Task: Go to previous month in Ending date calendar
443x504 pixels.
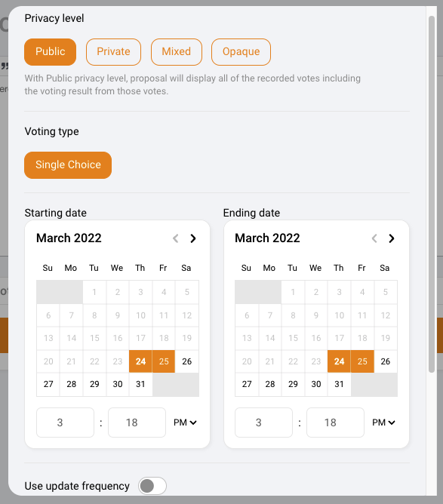Action: (x=374, y=238)
